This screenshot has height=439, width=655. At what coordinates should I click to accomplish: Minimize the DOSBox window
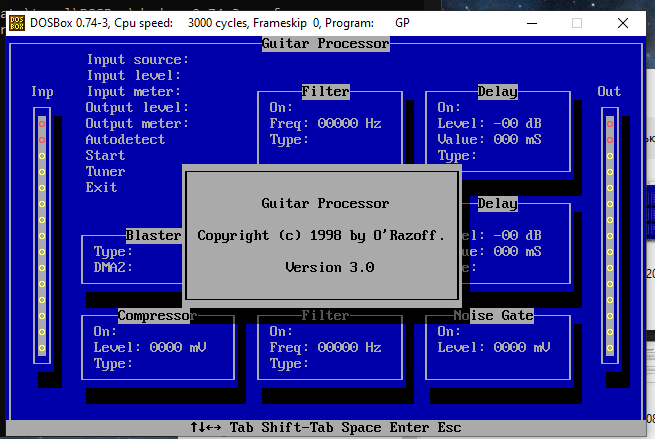pos(532,23)
